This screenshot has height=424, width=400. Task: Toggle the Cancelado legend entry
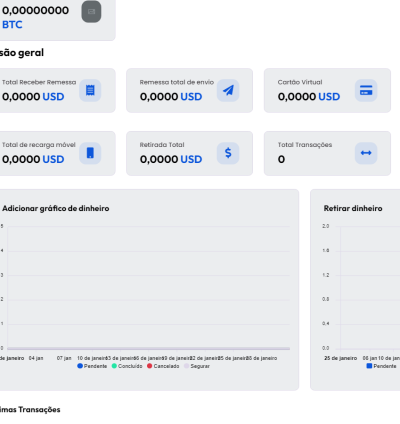[x=163, y=366]
